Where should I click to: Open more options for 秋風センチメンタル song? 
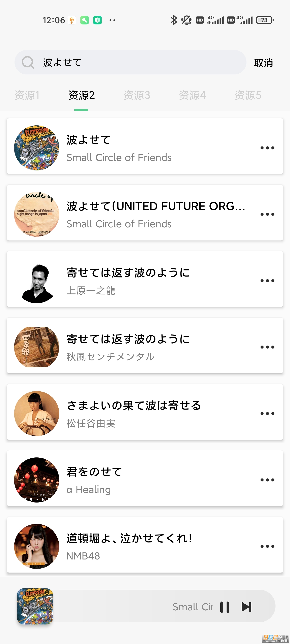(267, 347)
